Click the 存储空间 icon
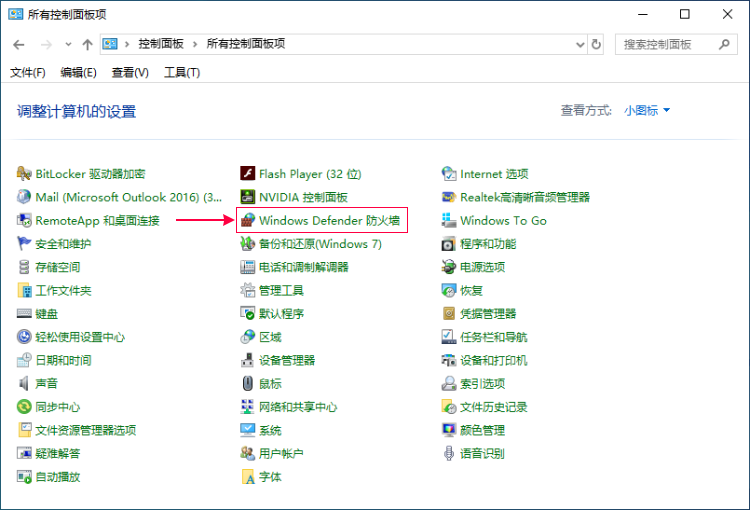 24,267
